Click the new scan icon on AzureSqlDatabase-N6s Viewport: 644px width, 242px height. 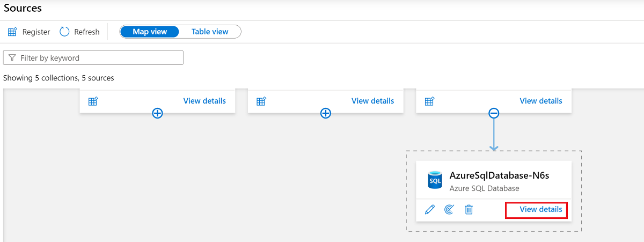(449, 209)
